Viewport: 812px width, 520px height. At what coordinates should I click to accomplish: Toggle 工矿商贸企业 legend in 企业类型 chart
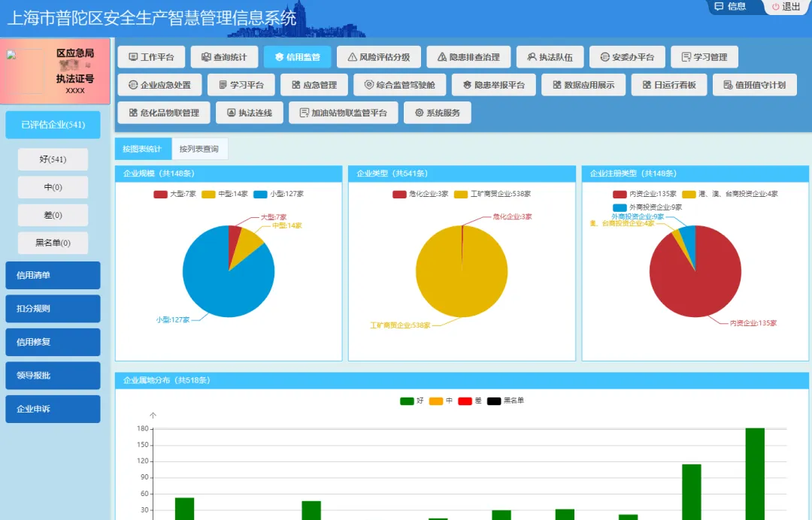(461, 194)
